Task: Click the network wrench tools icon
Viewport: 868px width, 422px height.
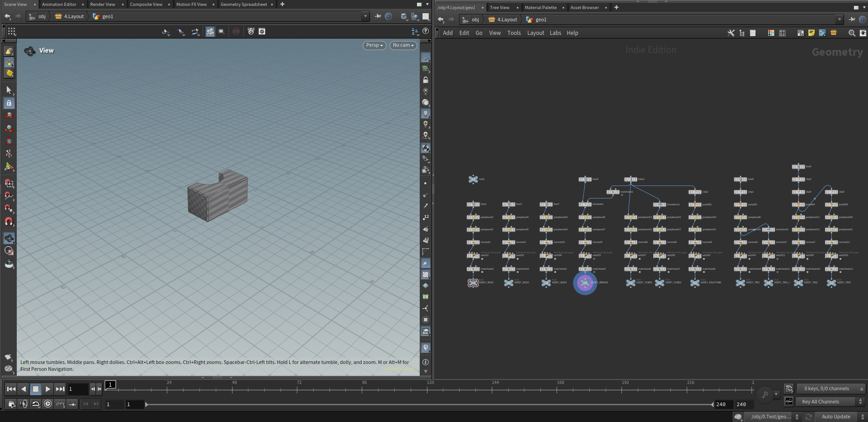Action: pos(731,33)
